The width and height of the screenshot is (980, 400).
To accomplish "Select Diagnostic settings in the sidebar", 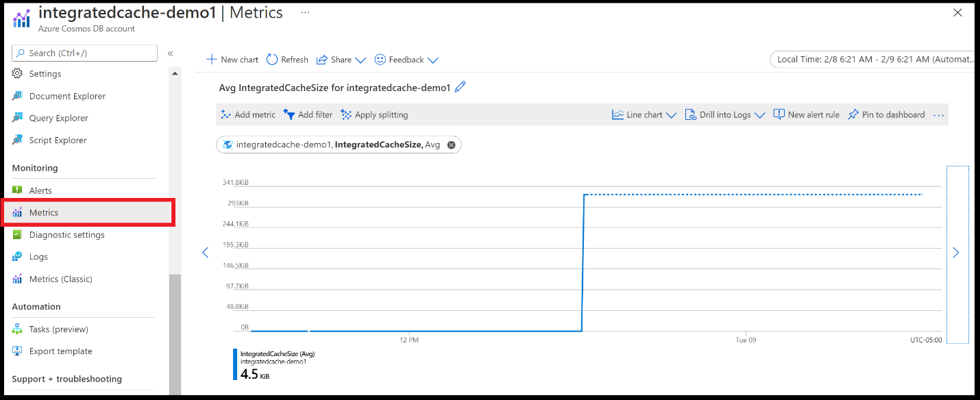I will [x=66, y=234].
